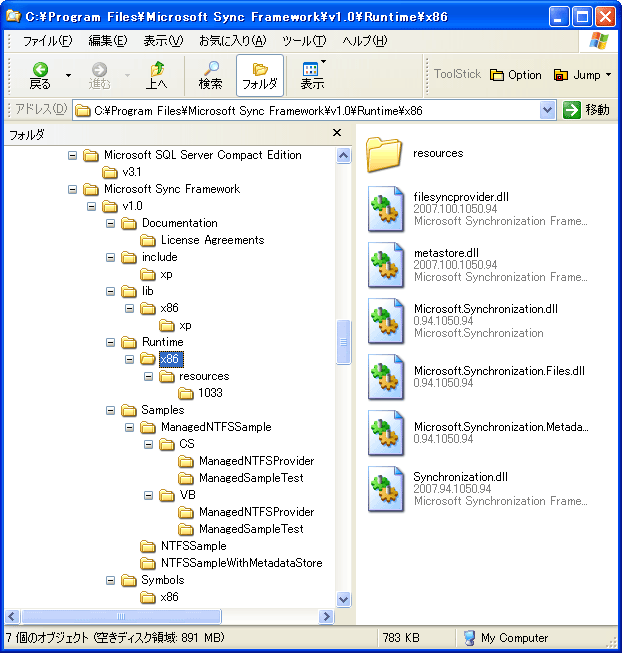Select the Microsoft.Synchronization.dll file icon
622x653 pixels.
pyautogui.click(x=386, y=321)
